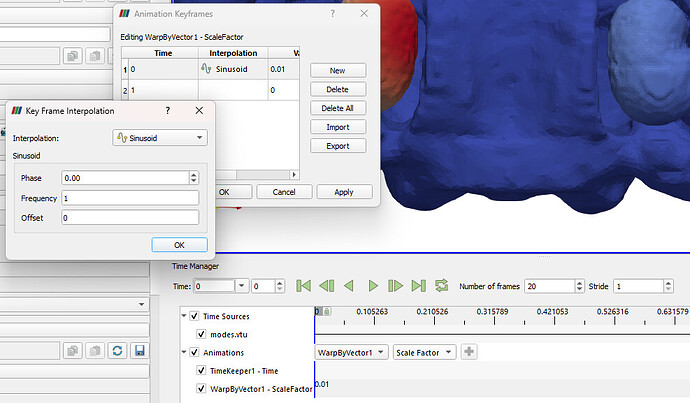Click New keyframe button
690x403 pixels.
[338, 70]
